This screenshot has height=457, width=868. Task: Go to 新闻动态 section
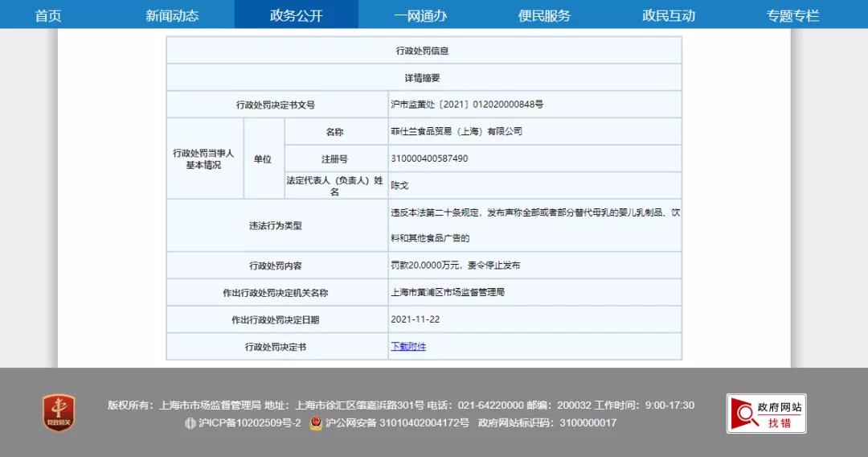click(x=172, y=15)
